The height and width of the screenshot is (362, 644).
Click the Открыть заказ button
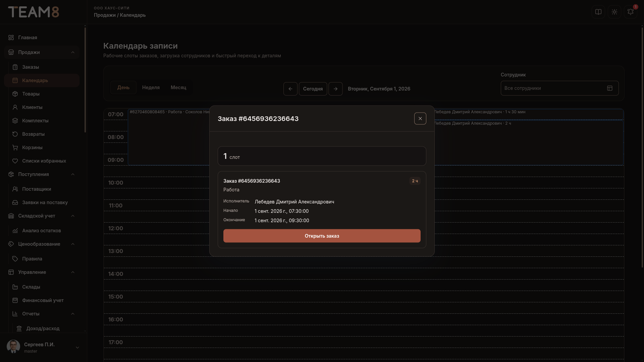322,236
